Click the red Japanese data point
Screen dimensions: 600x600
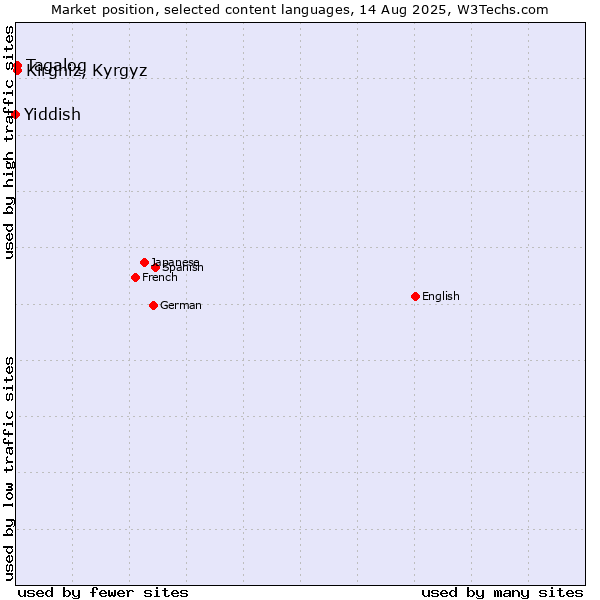point(144,262)
